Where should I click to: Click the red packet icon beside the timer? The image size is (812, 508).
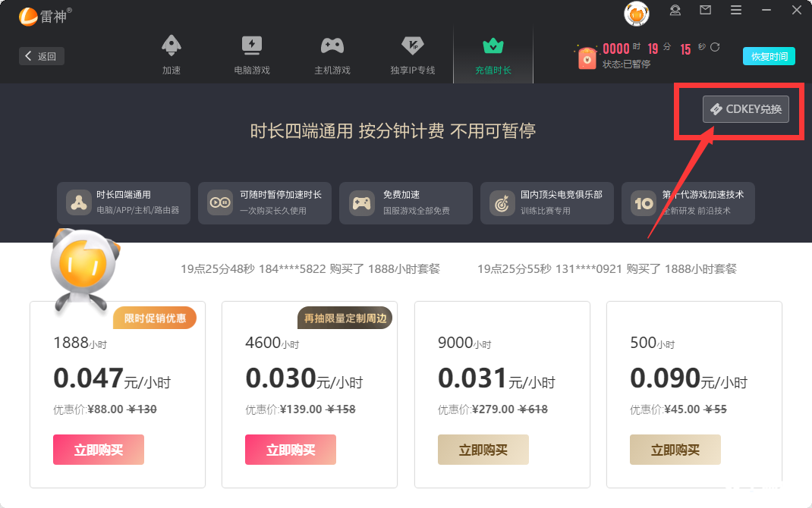click(587, 57)
